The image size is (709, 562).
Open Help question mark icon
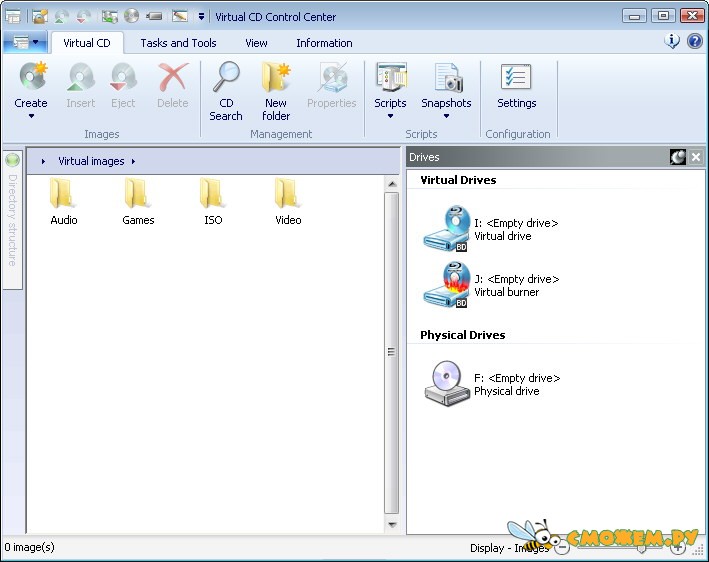point(695,41)
